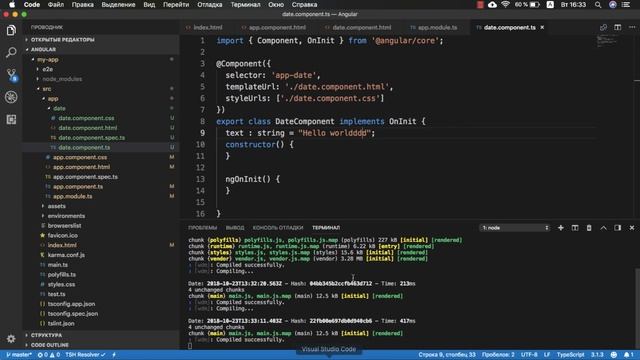Click the editor minimap preview
Image resolution: width=640 pixels, height=360 pixels.
(x=607, y=40)
